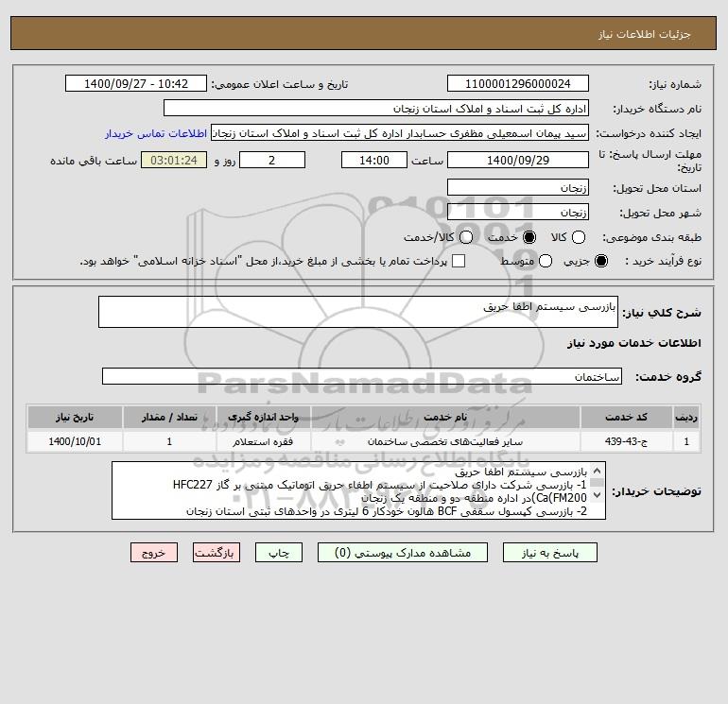Click سایر فعالیت‌های تخصصی ساختمان cell

click(445, 441)
